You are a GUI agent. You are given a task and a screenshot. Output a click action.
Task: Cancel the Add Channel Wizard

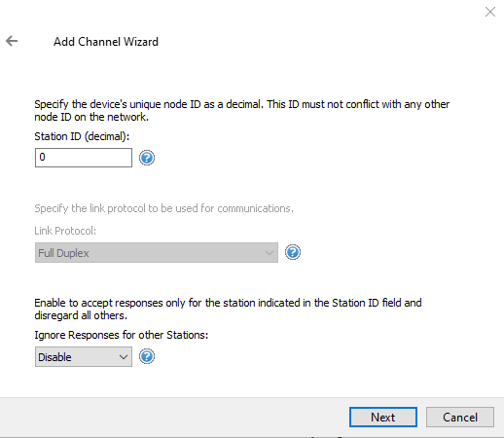click(460, 418)
